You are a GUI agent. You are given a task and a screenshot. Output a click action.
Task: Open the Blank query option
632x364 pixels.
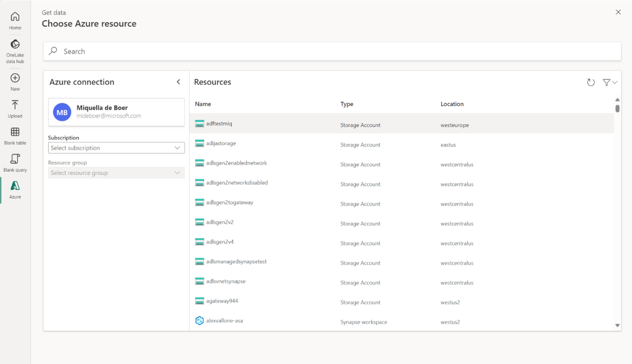click(x=15, y=163)
